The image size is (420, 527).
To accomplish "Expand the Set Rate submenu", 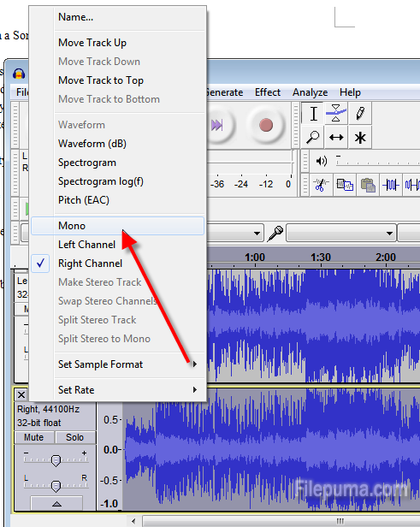I will pos(117,390).
